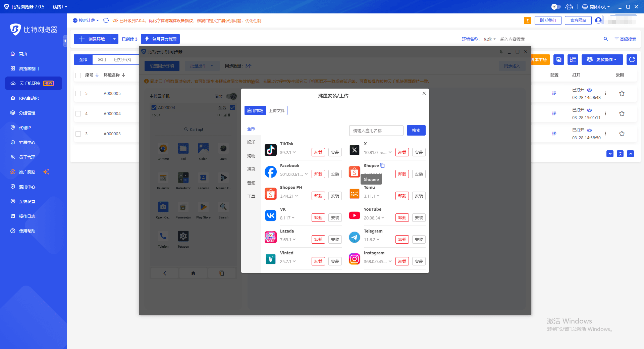The width and height of the screenshot is (644, 349).
Task: Open Tetapan settings on the cloud phone
Action: (x=183, y=236)
